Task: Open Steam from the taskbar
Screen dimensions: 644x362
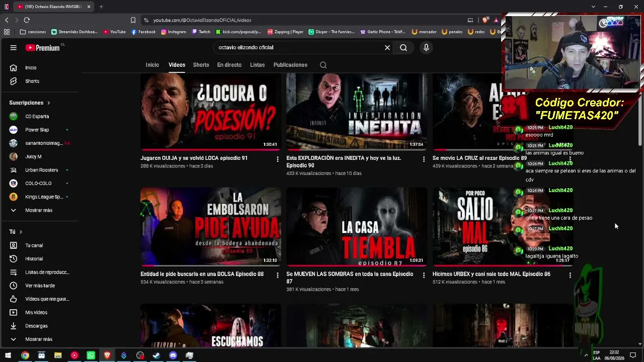Action: point(156,355)
